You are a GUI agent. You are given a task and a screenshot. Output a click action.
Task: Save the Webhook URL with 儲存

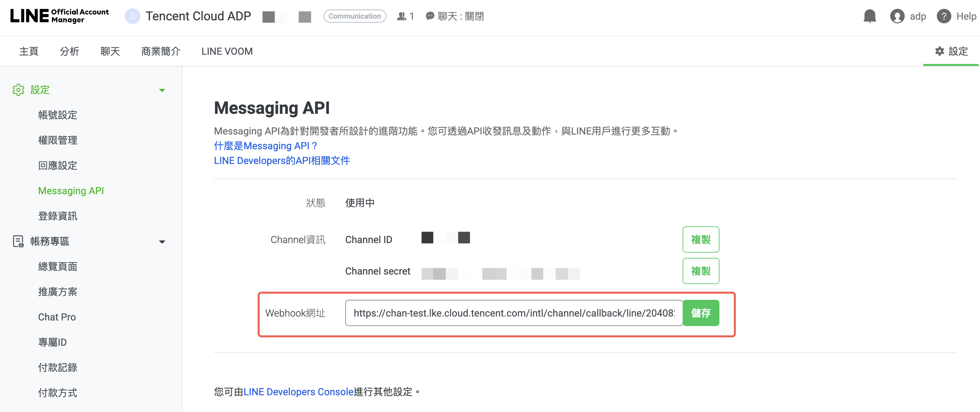click(x=700, y=313)
